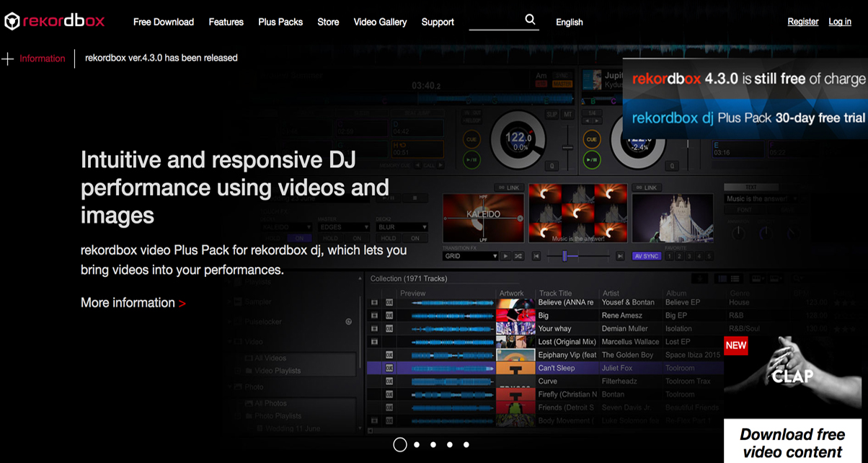Open the Plus Packs menu item
This screenshot has height=463, width=868.
click(x=280, y=22)
